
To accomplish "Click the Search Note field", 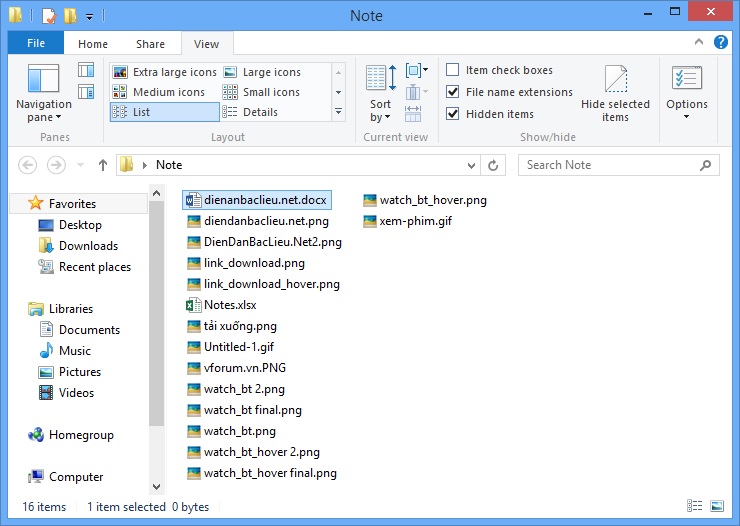I will click(619, 165).
